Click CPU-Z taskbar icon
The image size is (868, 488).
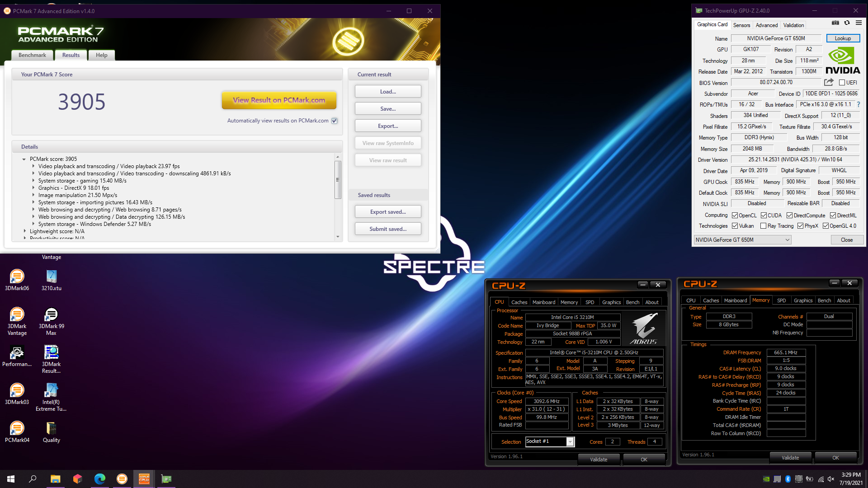click(144, 479)
